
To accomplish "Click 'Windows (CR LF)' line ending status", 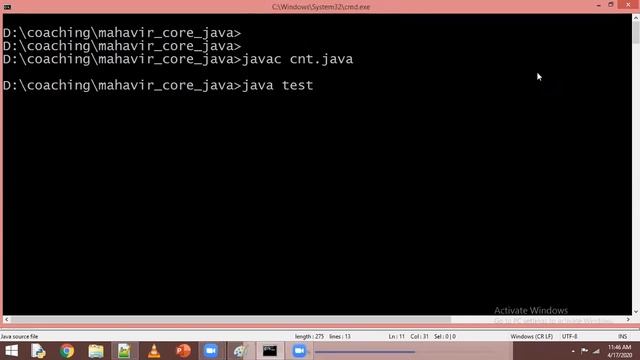I will (531, 337).
